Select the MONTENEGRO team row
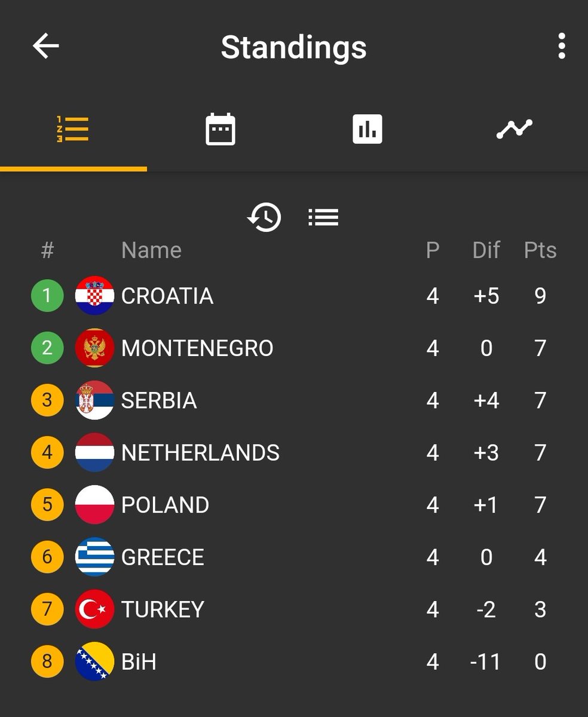 click(294, 348)
